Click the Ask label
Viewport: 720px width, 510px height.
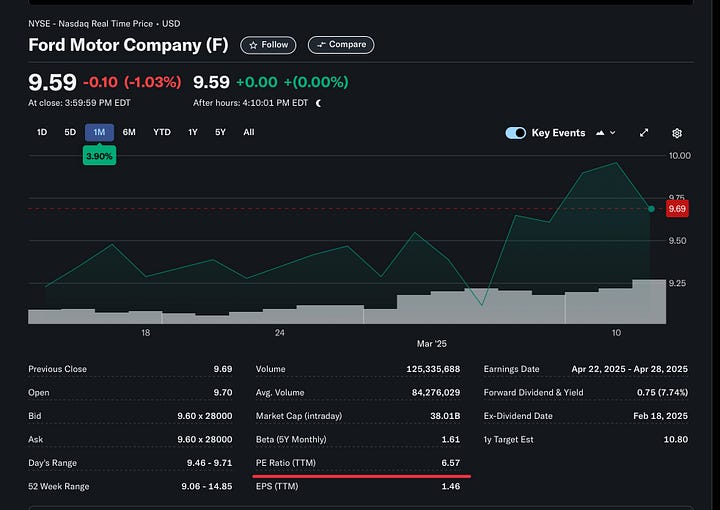pyautogui.click(x=35, y=439)
